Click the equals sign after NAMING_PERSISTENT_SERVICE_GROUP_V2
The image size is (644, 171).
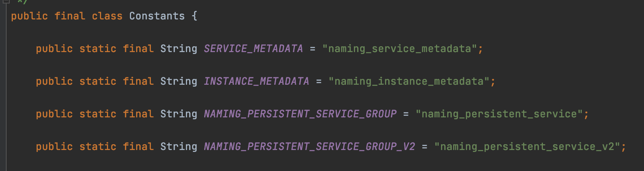(x=425, y=147)
